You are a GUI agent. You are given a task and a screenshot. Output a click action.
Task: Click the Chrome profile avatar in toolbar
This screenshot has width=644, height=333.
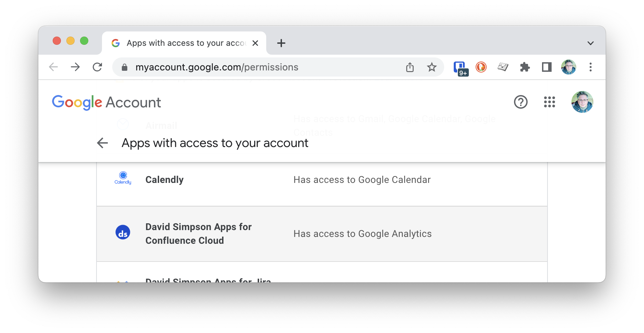(569, 67)
